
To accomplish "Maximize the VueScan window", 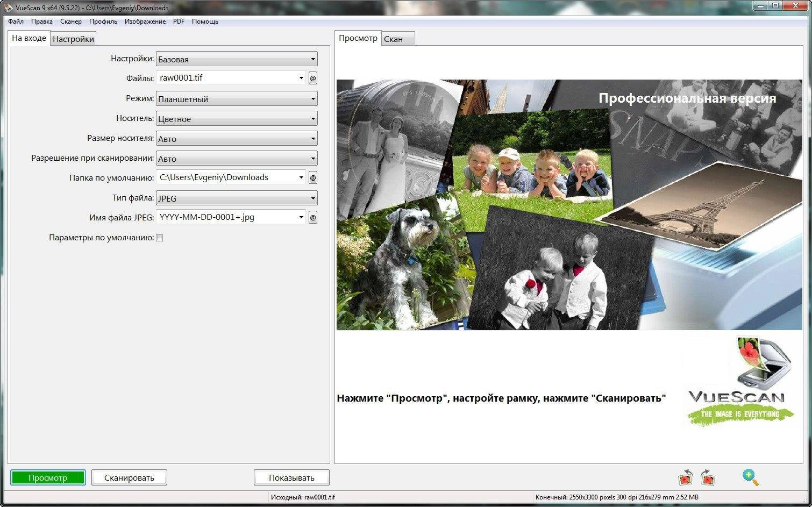I will [776, 5].
